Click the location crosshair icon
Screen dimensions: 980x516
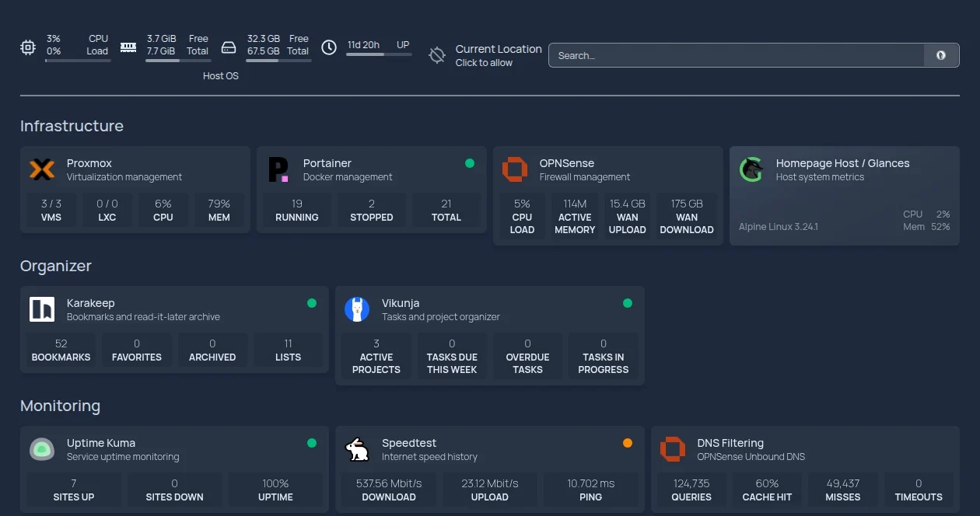437,55
